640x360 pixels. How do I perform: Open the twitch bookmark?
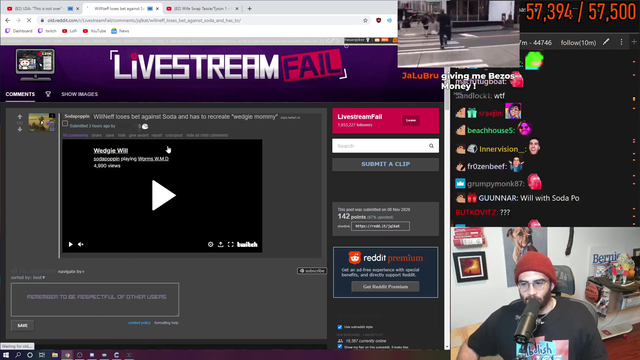[47, 31]
